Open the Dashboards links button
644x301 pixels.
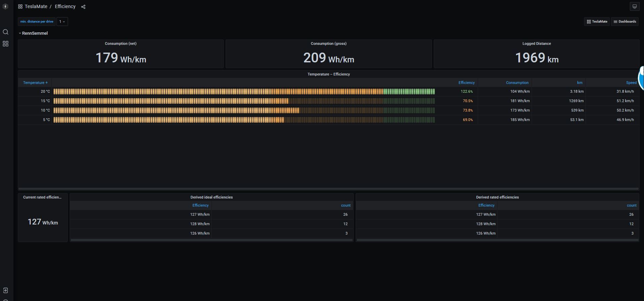coord(625,22)
